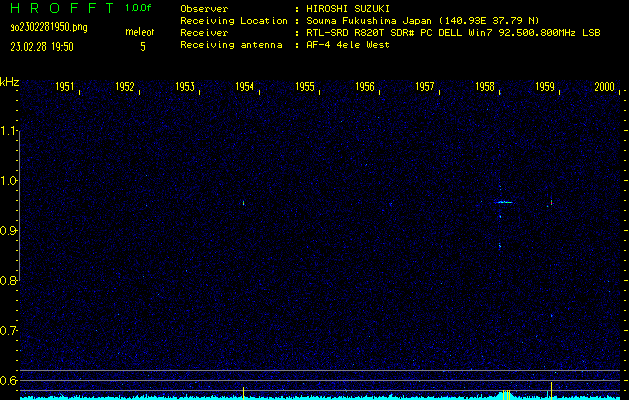Click the yellow detection marker under 1954

(243, 392)
